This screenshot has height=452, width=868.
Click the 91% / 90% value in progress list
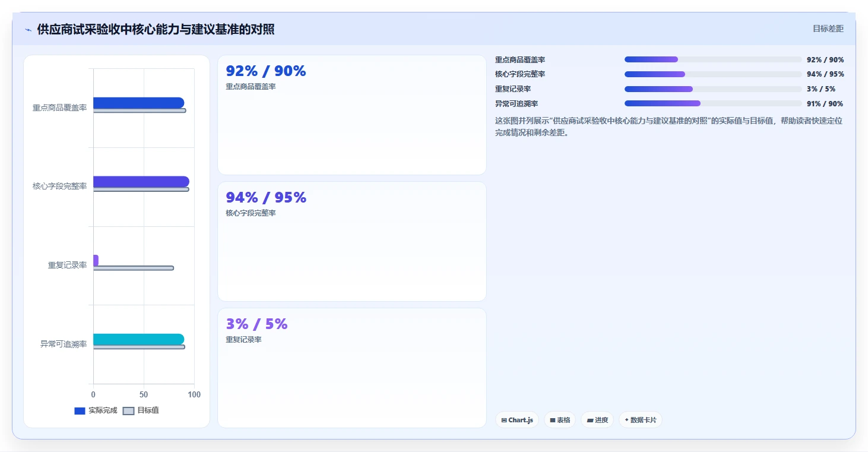pos(825,104)
